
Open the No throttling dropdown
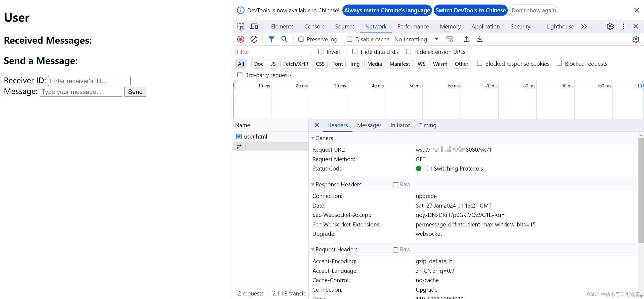(416, 39)
